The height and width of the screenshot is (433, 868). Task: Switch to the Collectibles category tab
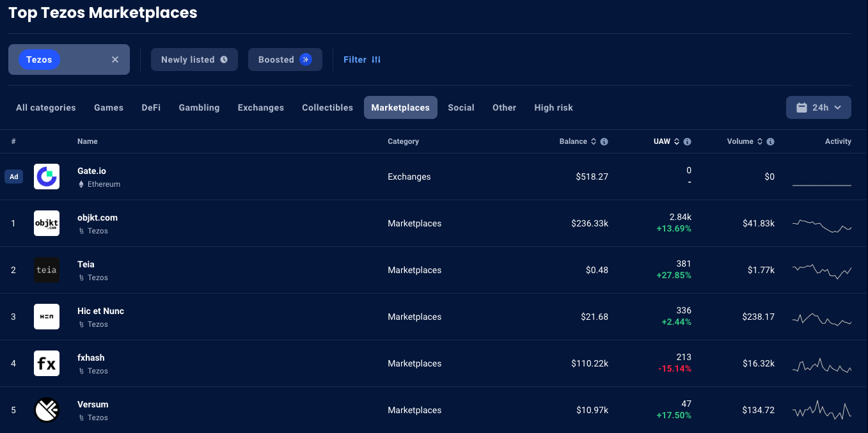pos(327,107)
